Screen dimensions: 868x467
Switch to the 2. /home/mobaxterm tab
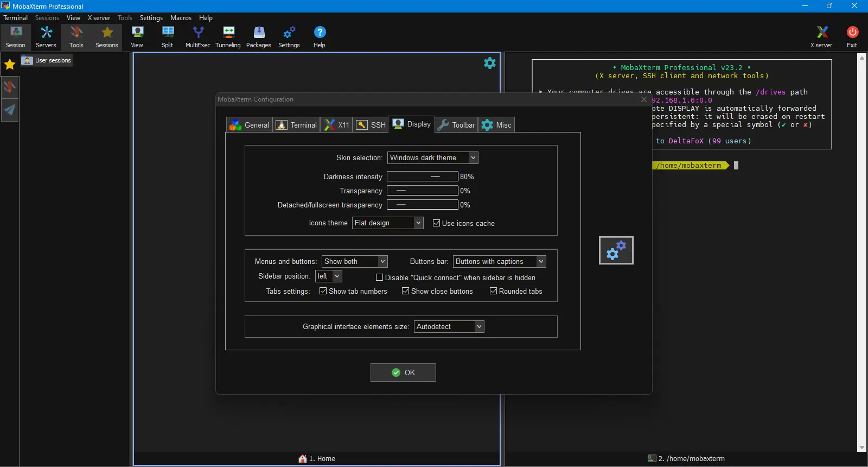point(686,459)
